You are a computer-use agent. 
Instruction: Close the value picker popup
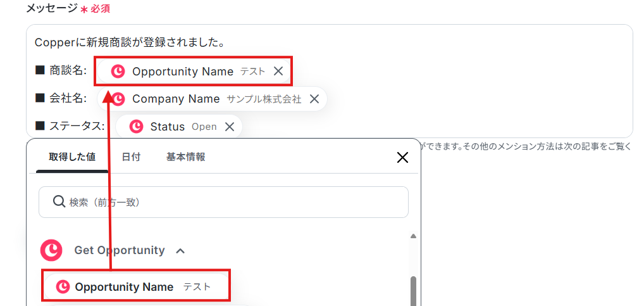pyautogui.click(x=402, y=157)
